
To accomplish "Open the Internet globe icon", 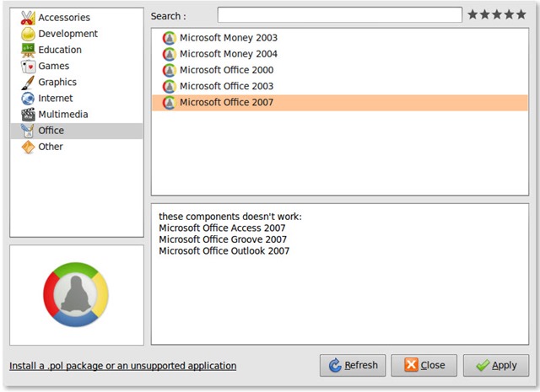I will pos(28,99).
